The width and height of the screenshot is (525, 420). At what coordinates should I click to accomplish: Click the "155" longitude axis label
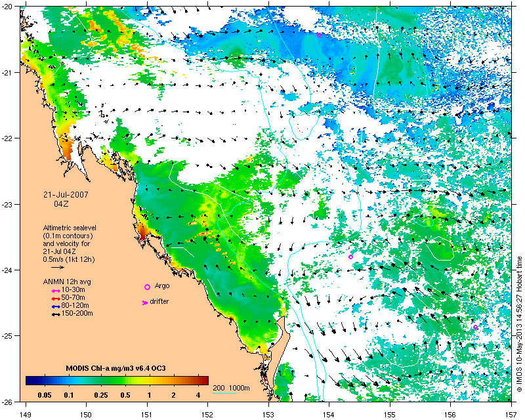pyautogui.click(x=390, y=413)
